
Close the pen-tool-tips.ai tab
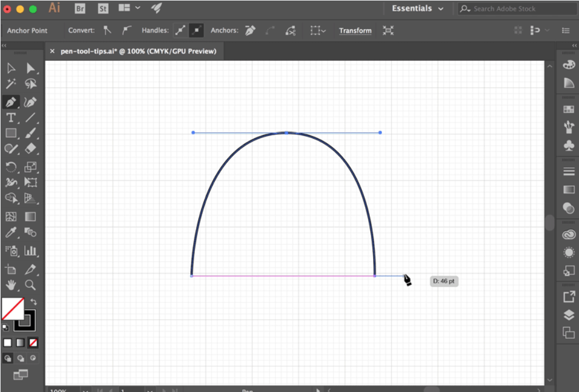pos(52,51)
